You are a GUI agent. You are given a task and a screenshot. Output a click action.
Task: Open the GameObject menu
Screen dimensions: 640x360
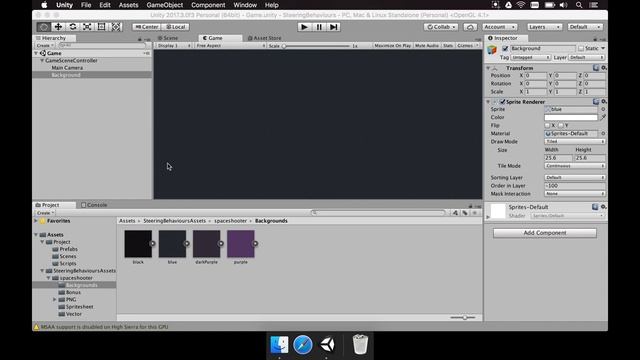(x=164, y=5)
